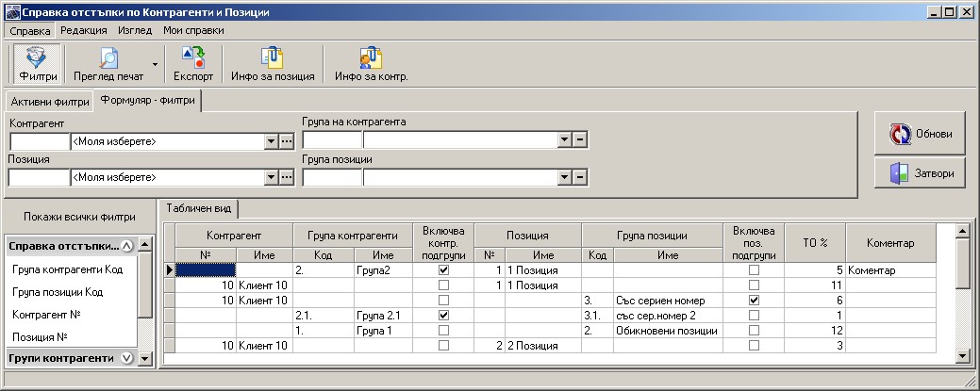Expand the Групи контрагенти section
The image size is (980, 391).
pos(127,359)
